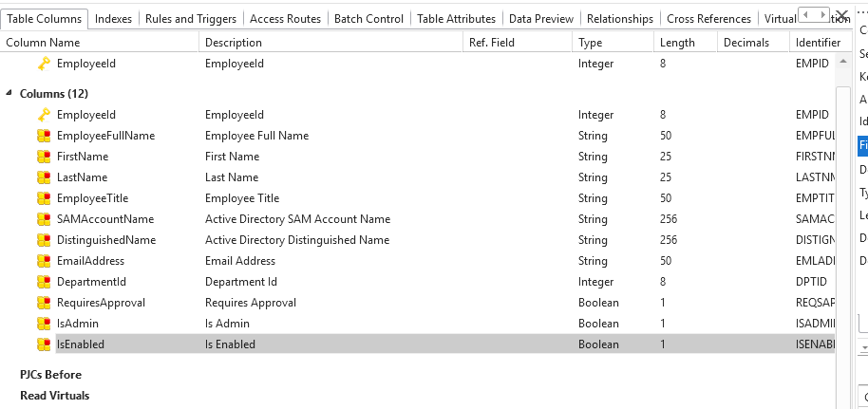Image resolution: width=868 pixels, height=409 pixels.
Task: Sort by the Column Name header
Action: click(x=43, y=43)
